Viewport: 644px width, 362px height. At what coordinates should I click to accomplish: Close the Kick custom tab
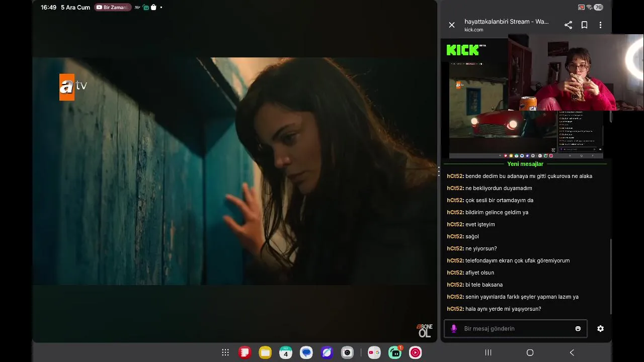pos(452,25)
